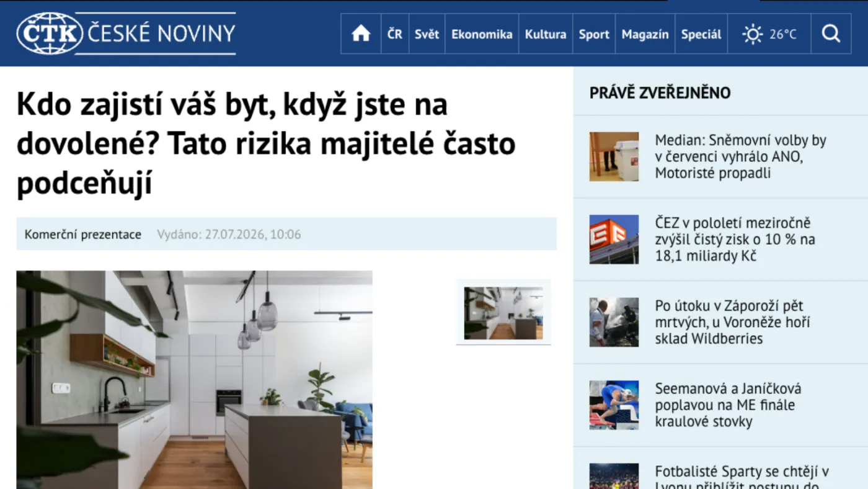Viewport: 868px width, 489px height.
Task: Select the small kitchen gallery thumbnail
Action: point(503,313)
